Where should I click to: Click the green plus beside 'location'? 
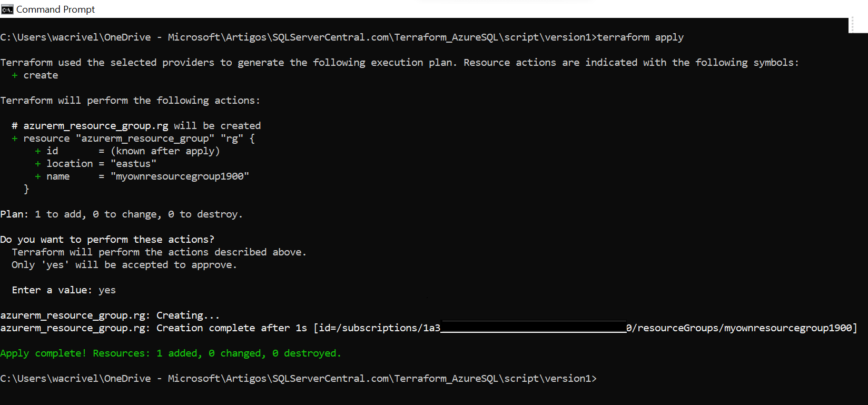(38, 164)
